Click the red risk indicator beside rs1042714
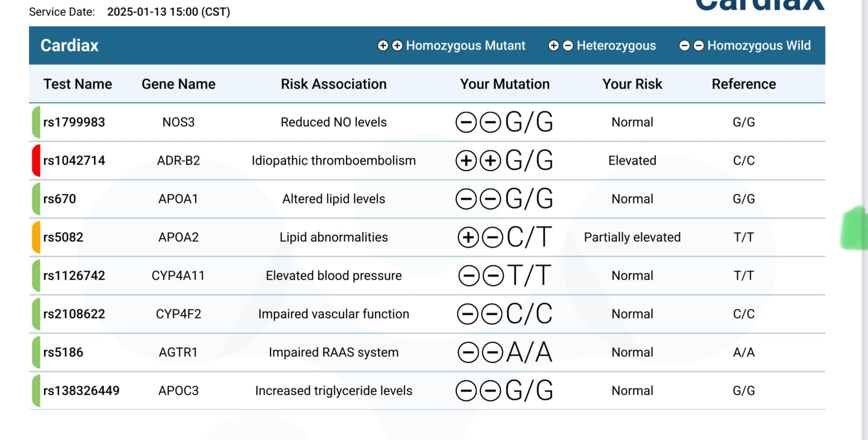 [x=36, y=160]
